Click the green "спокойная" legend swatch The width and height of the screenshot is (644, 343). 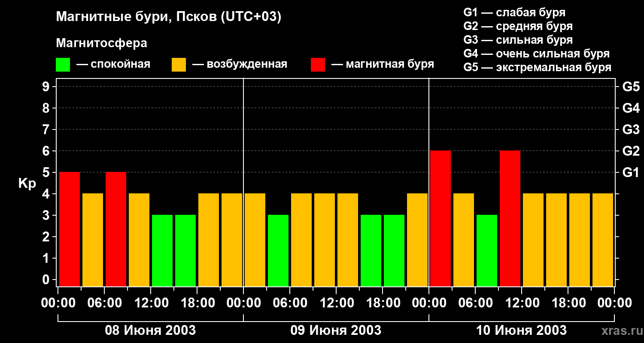pyautogui.click(x=63, y=65)
